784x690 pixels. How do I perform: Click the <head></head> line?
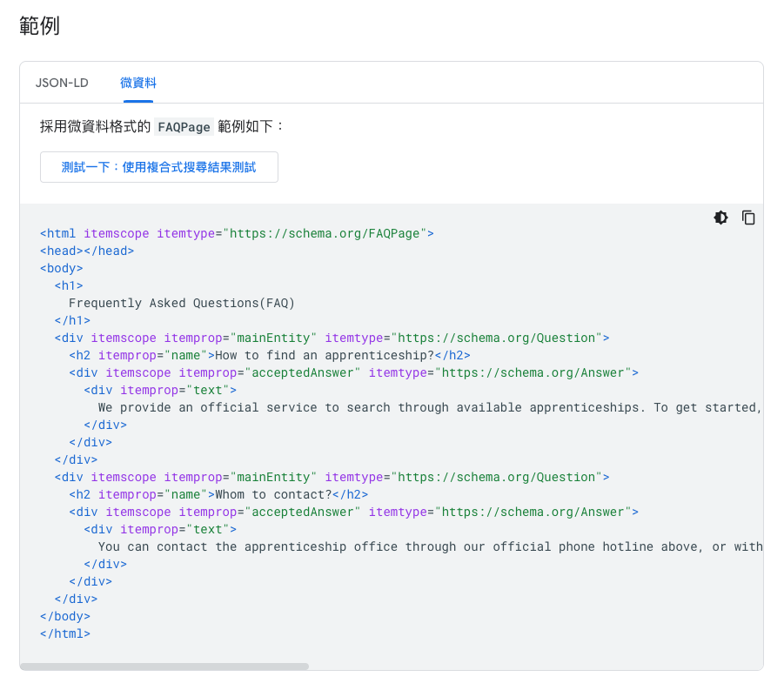[x=87, y=251]
